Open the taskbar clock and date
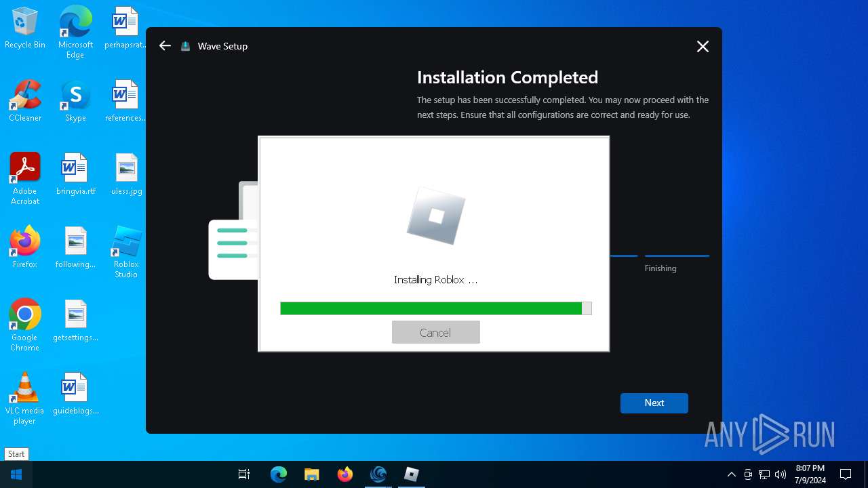Image resolution: width=868 pixels, height=488 pixels. pyautogui.click(x=810, y=474)
